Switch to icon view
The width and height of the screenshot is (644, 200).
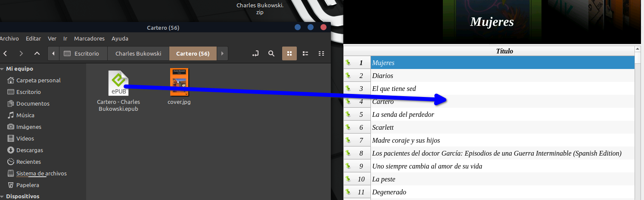(x=289, y=53)
